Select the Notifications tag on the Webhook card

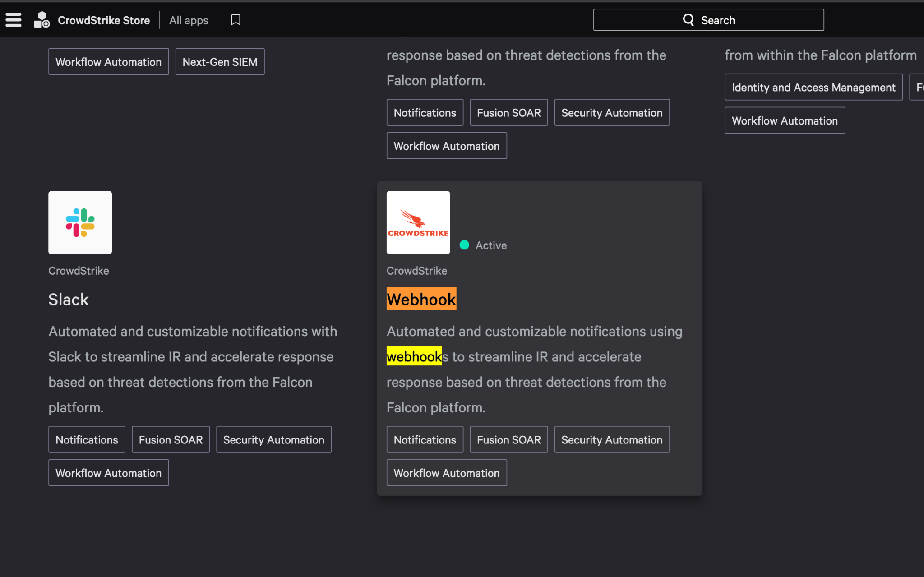click(425, 439)
